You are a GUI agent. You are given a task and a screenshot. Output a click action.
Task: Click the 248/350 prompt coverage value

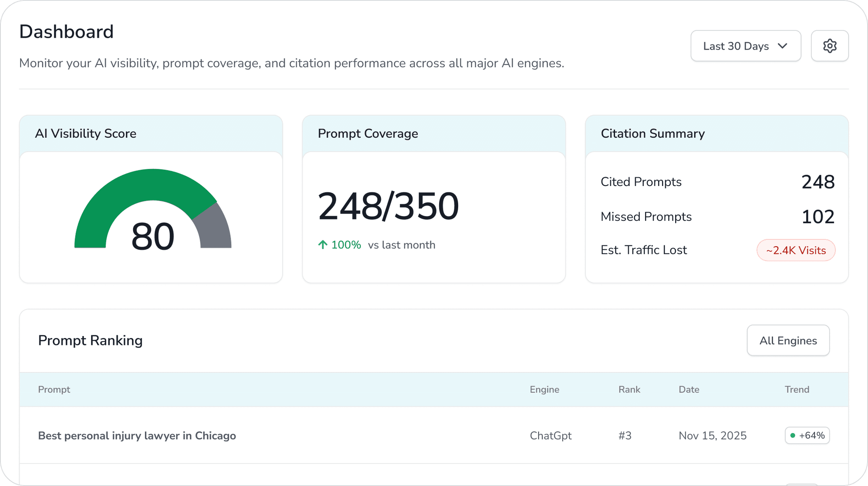(388, 206)
